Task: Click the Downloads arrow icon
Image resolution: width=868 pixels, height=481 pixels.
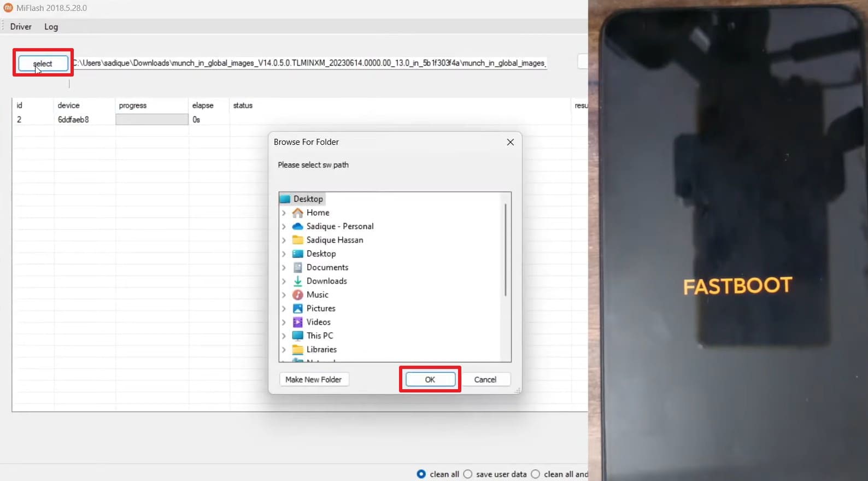Action: [x=297, y=281]
